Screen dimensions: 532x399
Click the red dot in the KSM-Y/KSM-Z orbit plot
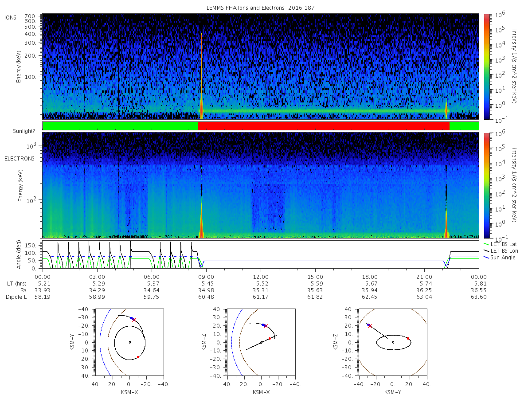pos(408,338)
